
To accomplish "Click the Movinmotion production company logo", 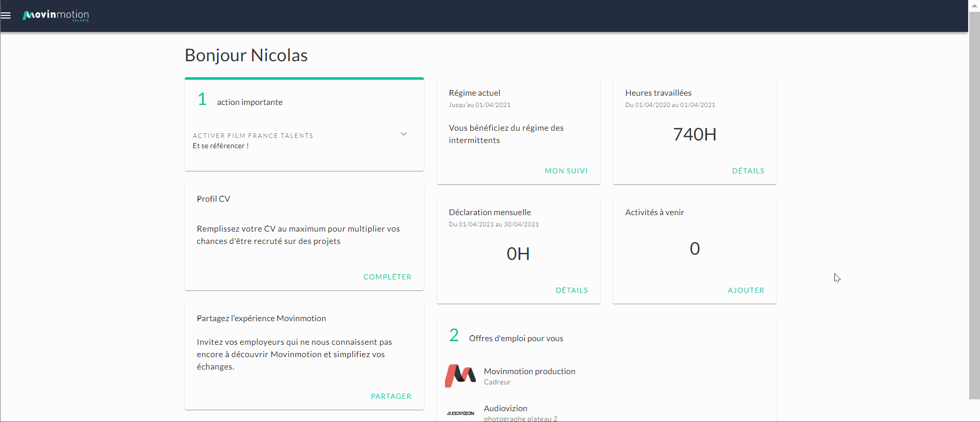I will pyautogui.click(x=460, y=376).
